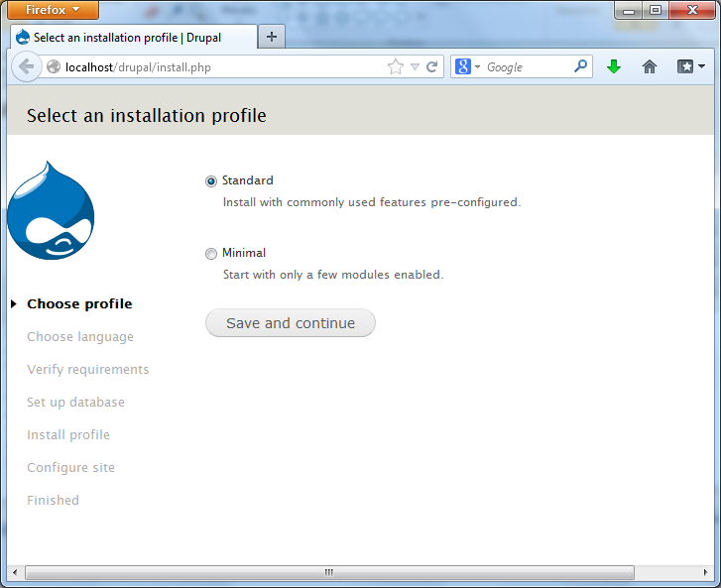
Task: Open a new tab with plus button
Action: (x=272, y=37)
